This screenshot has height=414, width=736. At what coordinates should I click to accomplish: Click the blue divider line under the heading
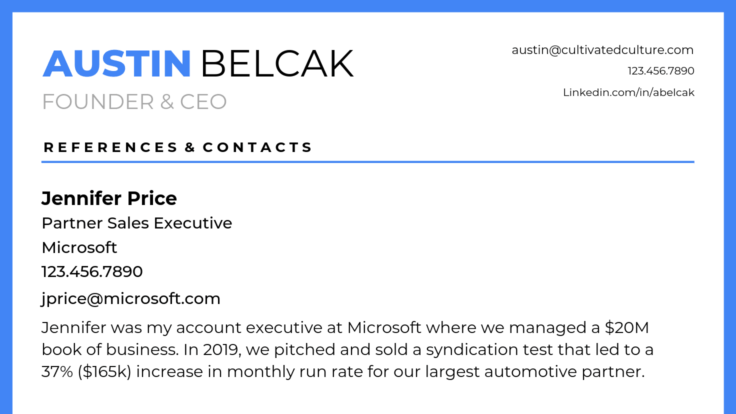pyautogui.click(x=368, y=161)
